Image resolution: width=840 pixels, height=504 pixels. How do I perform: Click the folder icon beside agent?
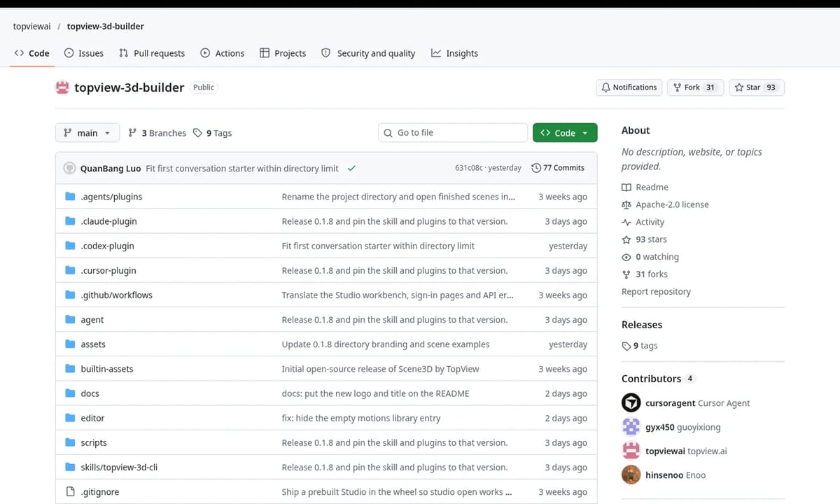70,319
